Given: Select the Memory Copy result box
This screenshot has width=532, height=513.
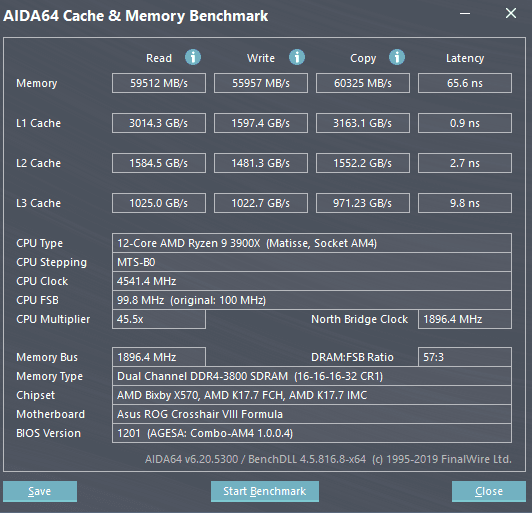Looking at the screenshot, I should 363,83.
